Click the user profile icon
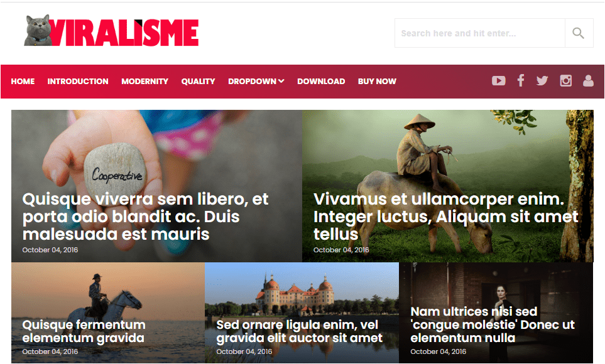Screen dimensions: 605x364 588,81
